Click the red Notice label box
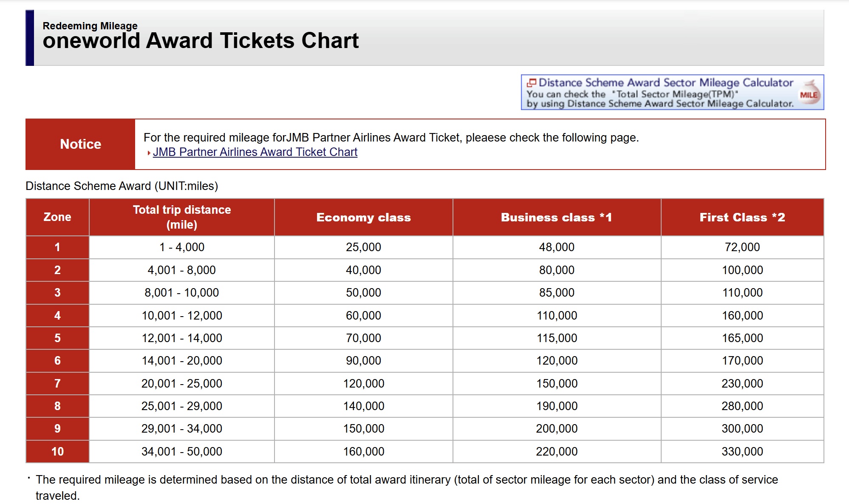The height and width of the screenshot is (504, 849). coord(80,144)
